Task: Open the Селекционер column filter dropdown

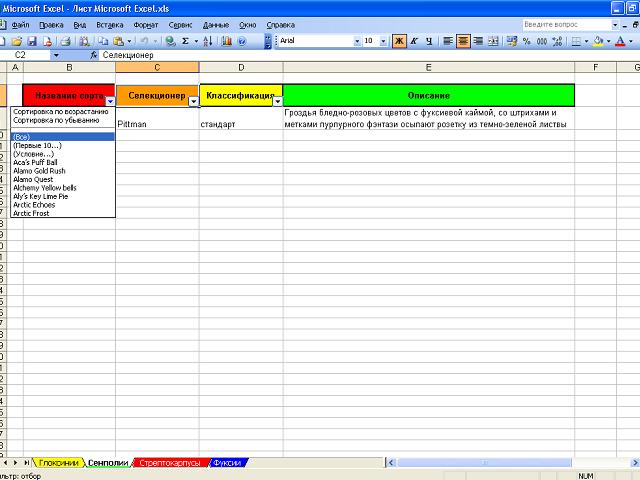Action: pos(193,101)
